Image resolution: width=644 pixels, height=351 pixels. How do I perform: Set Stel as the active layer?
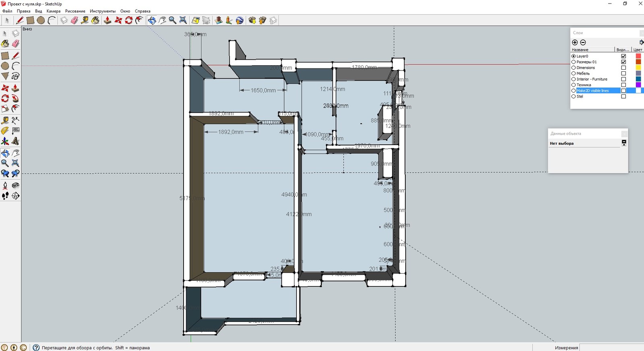point(574,96)
